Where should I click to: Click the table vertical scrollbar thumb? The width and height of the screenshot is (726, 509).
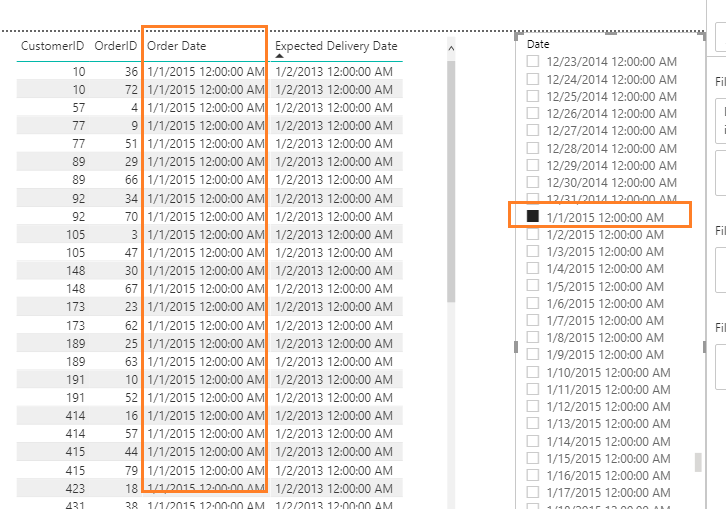tap(451, 181)
